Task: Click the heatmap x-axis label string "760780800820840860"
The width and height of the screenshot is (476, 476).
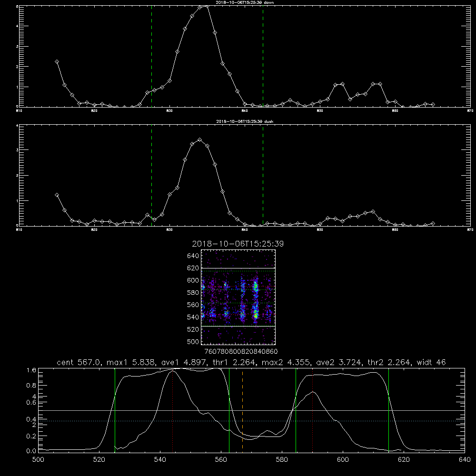Action: click(x=241, y=351)
